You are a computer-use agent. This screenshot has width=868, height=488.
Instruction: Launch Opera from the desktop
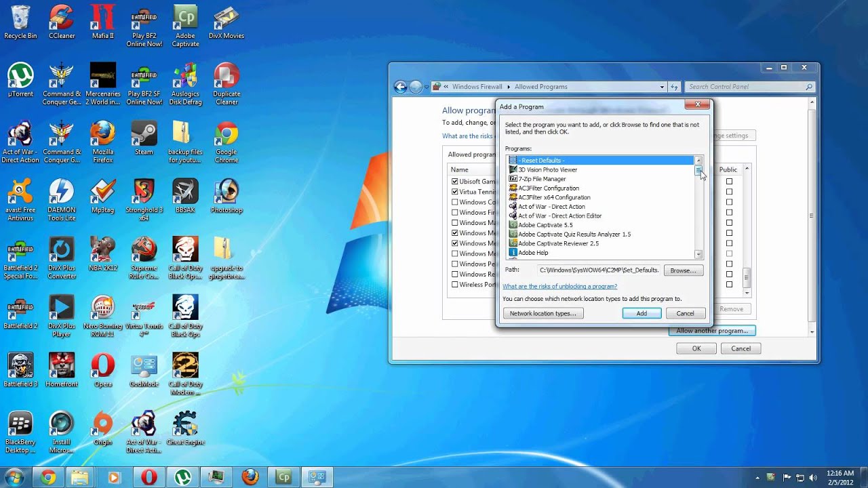pyautogui.click(x=103, y=370)
